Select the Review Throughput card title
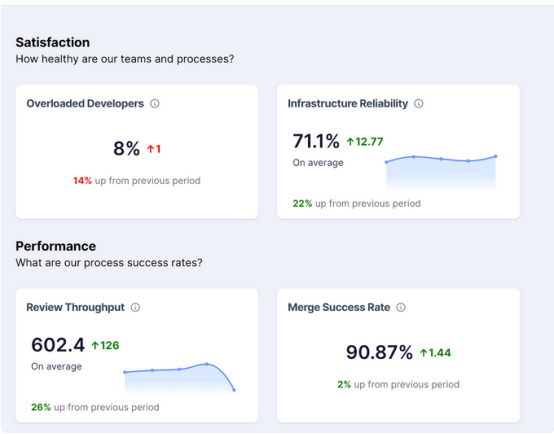Image resolution: width=554 pixels, height=434 pixels. (x=76, y=307)
